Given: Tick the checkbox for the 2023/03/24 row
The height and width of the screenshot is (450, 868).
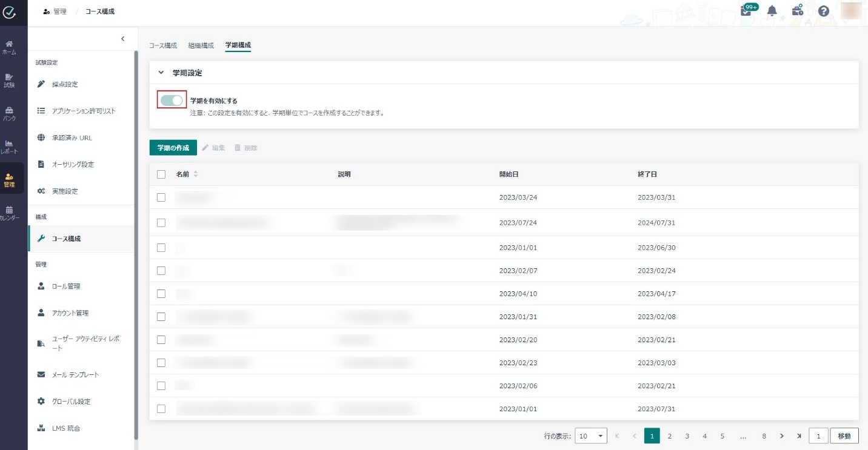Looking at the screenshot, I should [x=161, y=197].
